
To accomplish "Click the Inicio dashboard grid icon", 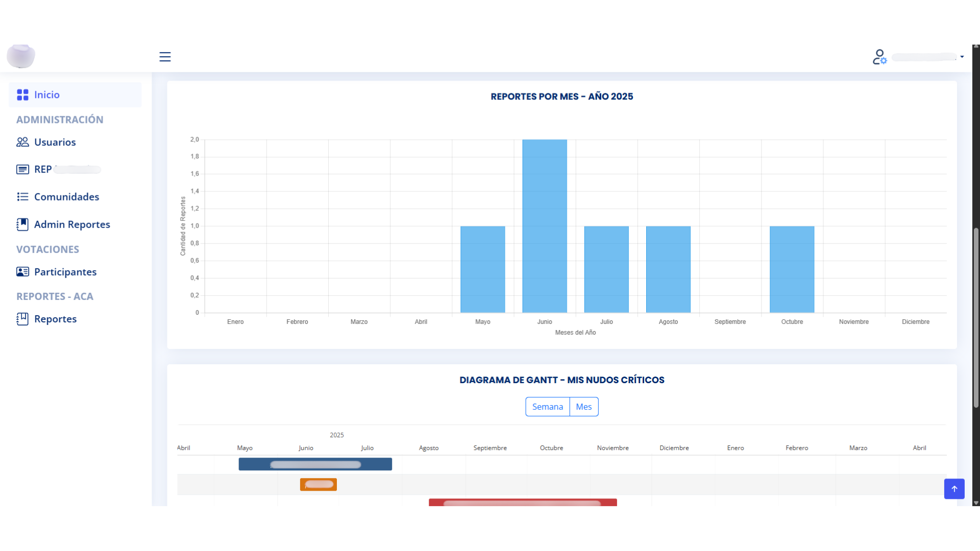I will pos(22,95).
